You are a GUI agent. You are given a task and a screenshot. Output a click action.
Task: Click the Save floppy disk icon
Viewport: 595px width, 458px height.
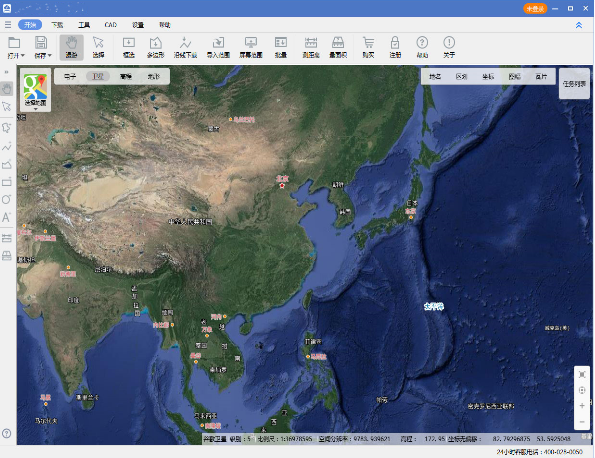[41, 43]
